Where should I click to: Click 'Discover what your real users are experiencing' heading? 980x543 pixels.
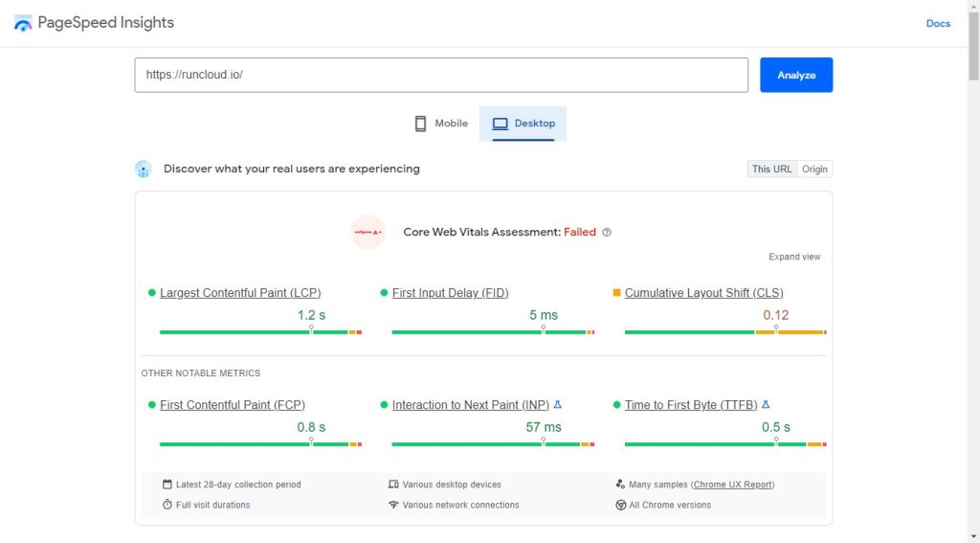pos(292,169)
